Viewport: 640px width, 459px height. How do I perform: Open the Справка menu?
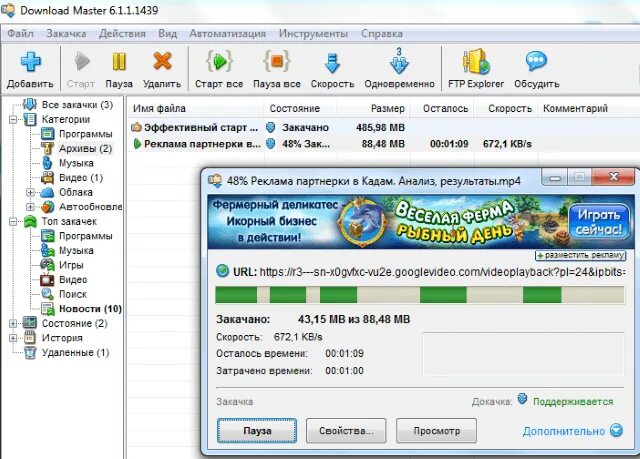[x=382, y=33]
